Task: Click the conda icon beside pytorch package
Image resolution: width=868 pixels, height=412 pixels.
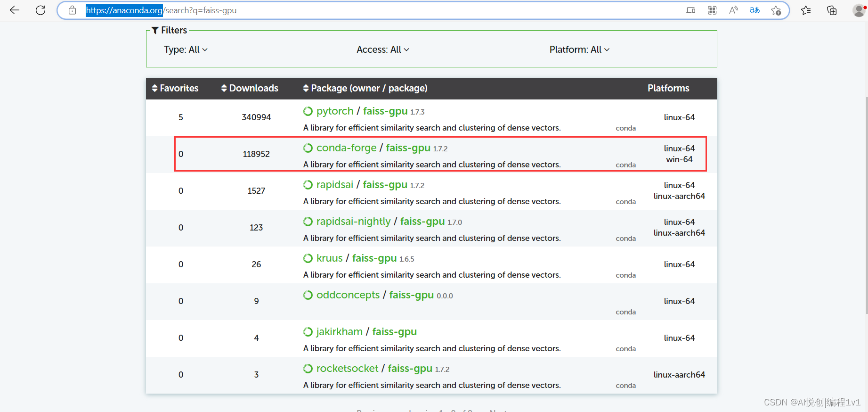Action: click(x=308, y=111)
